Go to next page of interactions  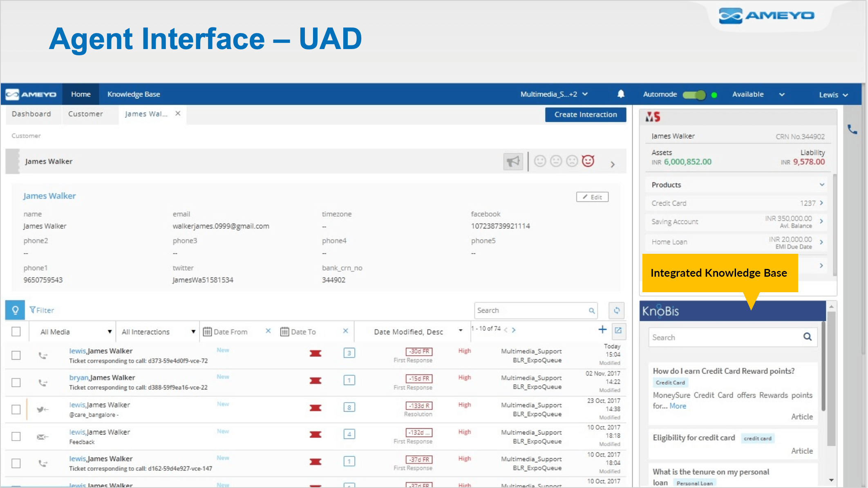click(514, 330)
